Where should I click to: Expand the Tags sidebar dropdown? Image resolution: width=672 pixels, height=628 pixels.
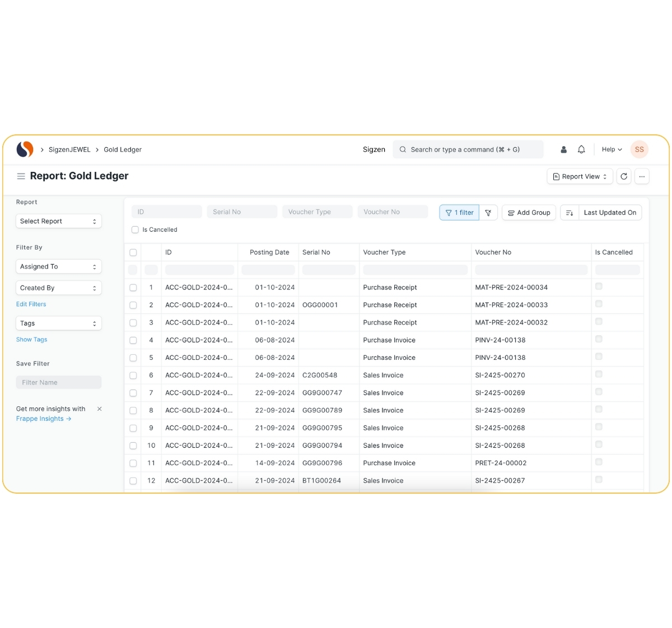click(59, 323)
